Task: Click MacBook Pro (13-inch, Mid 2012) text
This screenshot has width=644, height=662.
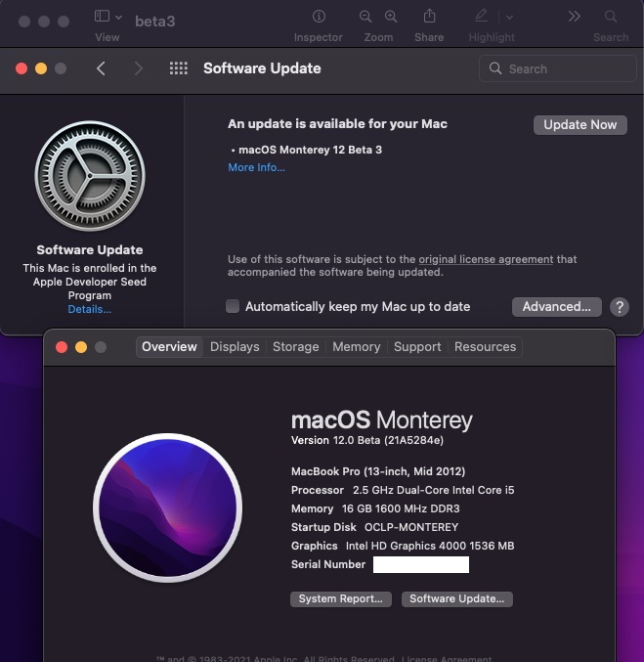Action: point(378,471)
